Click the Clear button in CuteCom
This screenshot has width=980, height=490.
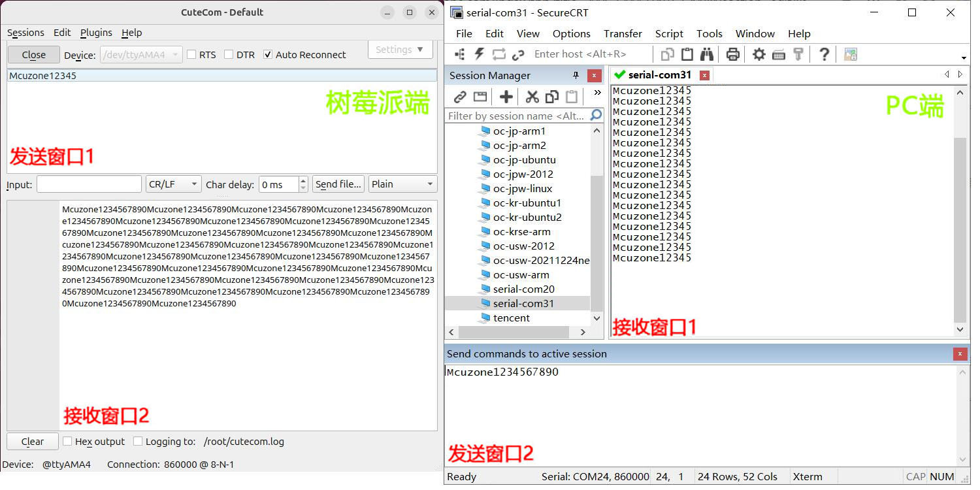coord(33,442)
